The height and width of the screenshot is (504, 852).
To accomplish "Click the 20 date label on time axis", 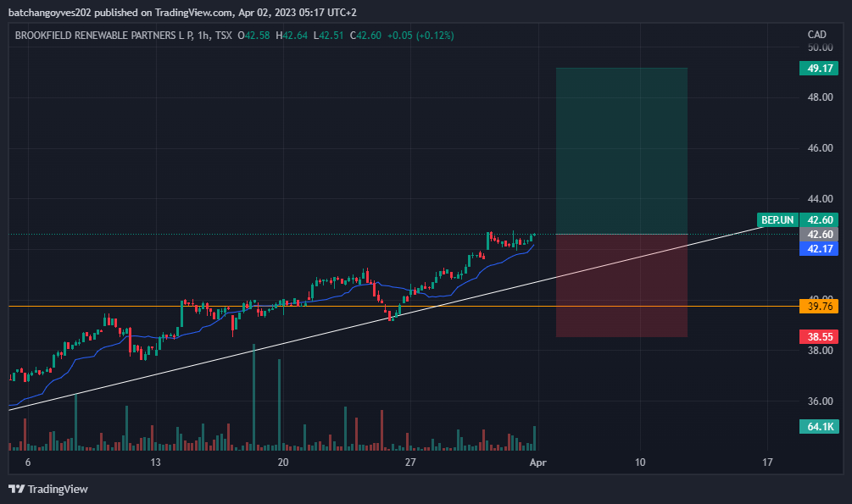I will pyautogui.click(x=283, y=462).
